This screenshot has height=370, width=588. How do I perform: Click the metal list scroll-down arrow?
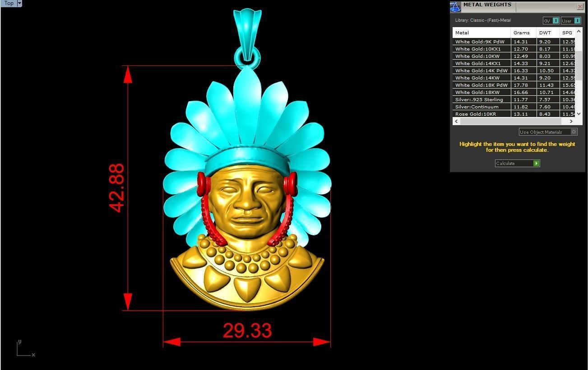coord(579,114)
